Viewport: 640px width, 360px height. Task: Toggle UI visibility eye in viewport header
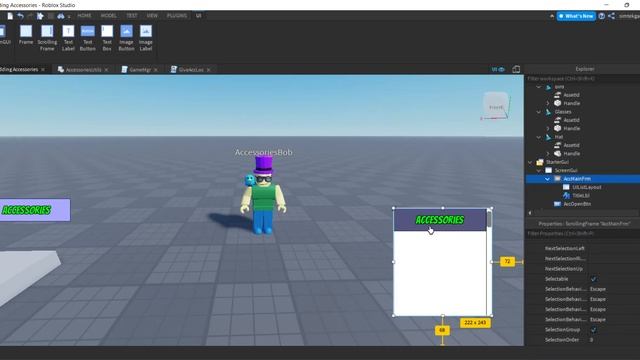(x=498, y=69)
